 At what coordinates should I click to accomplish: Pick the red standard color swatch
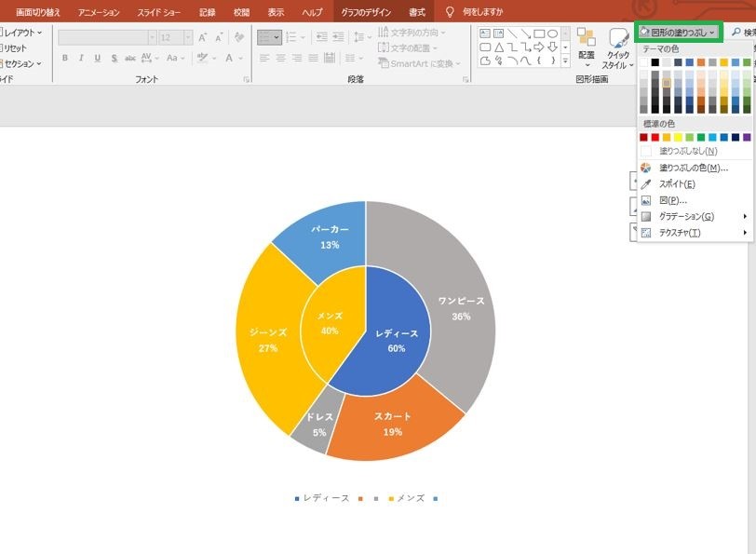(x=655, y=138)
